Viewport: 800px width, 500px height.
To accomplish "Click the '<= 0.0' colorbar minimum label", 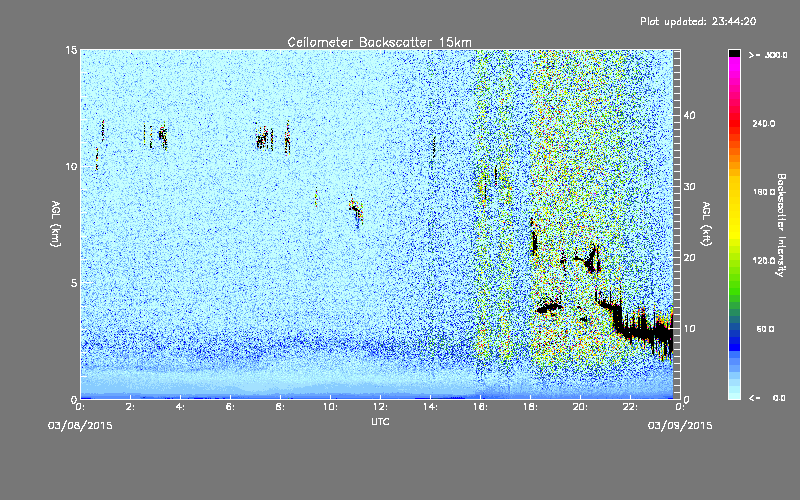I will 767,398.
